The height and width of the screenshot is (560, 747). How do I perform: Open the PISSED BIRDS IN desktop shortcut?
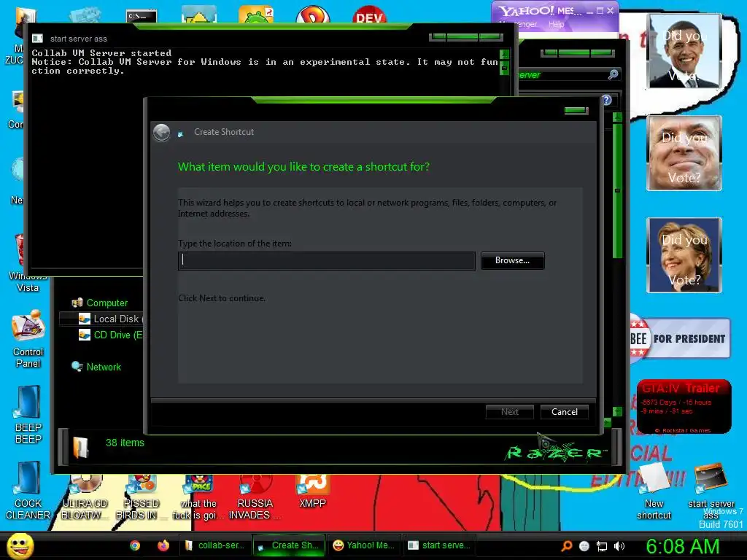point(141,497)
